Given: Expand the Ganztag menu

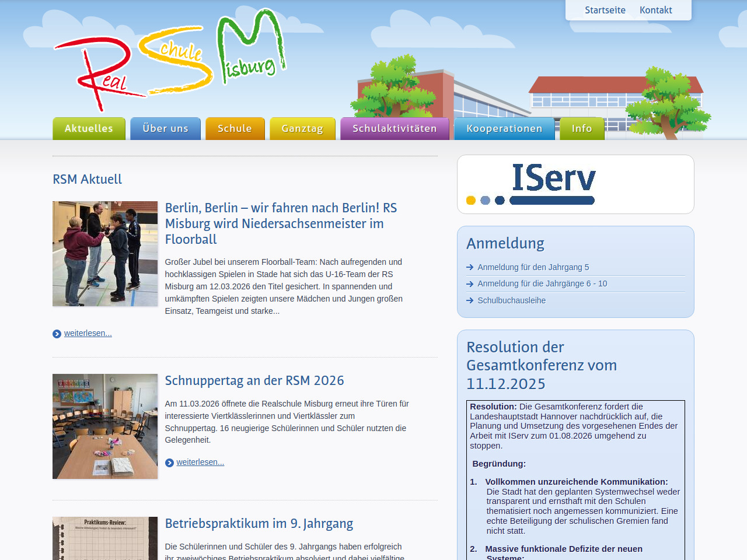Looking at the screenshot, I should coord(302,129).
